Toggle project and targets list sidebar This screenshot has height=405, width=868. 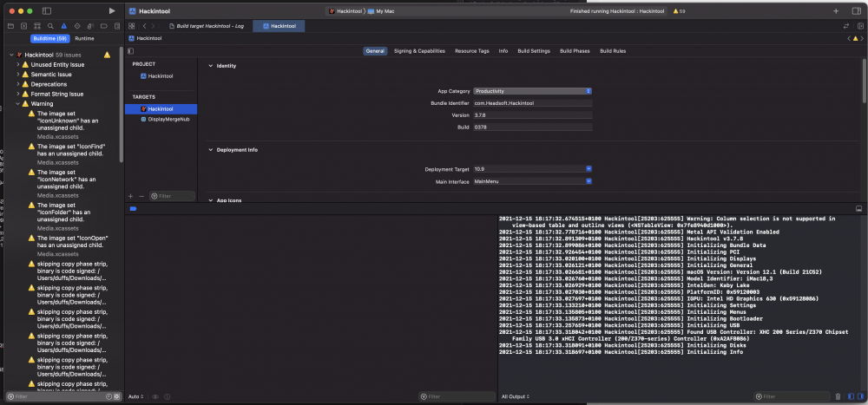(x=131, y=51)
